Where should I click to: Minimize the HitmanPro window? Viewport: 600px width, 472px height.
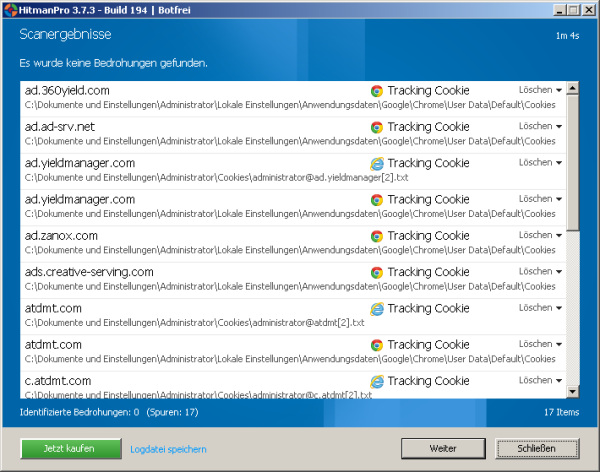[x=559, y=10]
